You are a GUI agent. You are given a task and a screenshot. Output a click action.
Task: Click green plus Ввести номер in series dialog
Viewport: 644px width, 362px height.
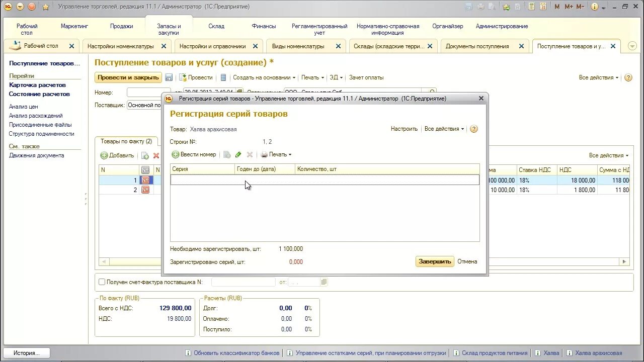coord(194,154)
